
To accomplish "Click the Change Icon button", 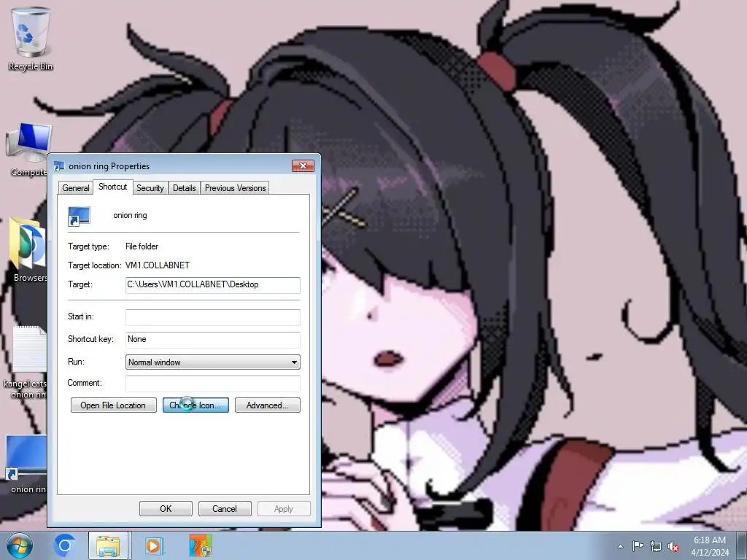I will [196, 405].
